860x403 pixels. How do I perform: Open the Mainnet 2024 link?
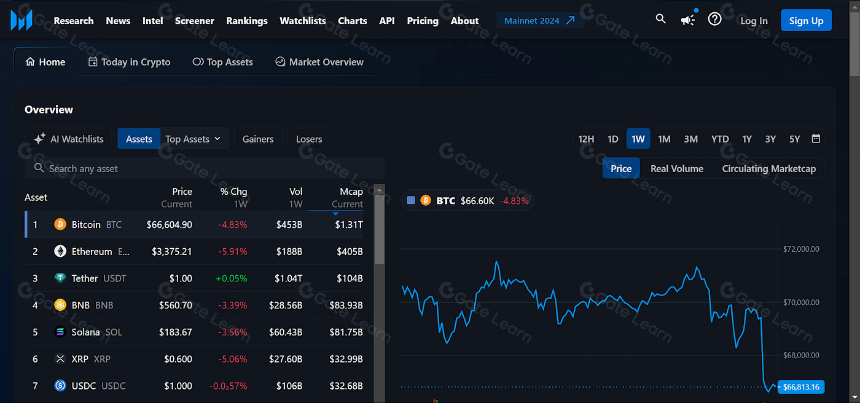click(540, 20)
